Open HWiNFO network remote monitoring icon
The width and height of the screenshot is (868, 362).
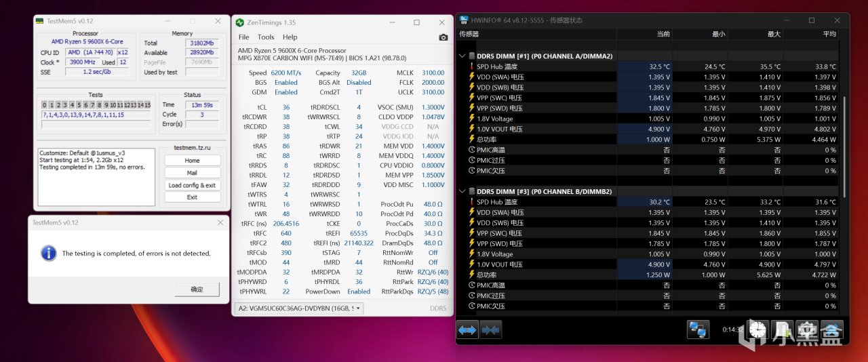pyautogui.click(x=698, y=329)
